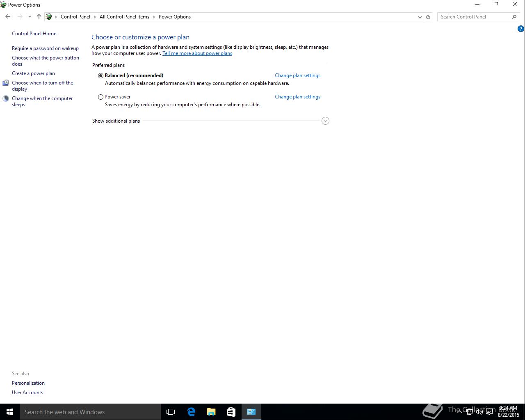The width and height of the screenshot is (525, 420).
Task: Open the volume speaker icon
Action: (479, 412)
